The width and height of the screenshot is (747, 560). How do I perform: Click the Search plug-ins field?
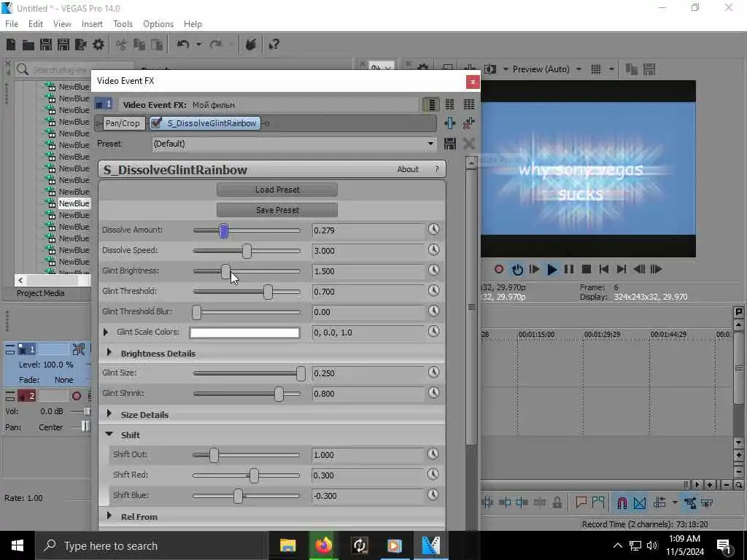coord(74,70)
